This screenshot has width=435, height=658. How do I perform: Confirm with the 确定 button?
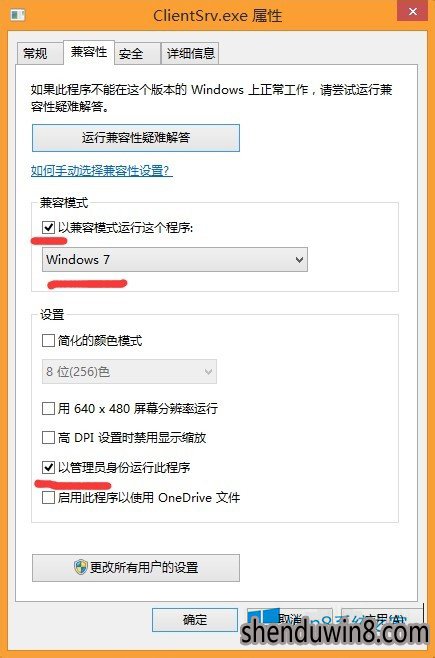[195, 620]
